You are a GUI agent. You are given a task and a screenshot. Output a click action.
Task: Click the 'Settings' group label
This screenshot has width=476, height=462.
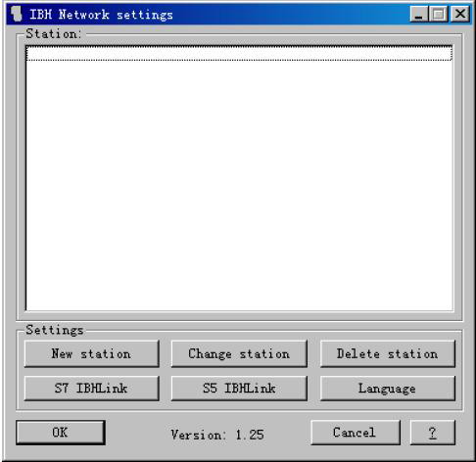point(55,330)
